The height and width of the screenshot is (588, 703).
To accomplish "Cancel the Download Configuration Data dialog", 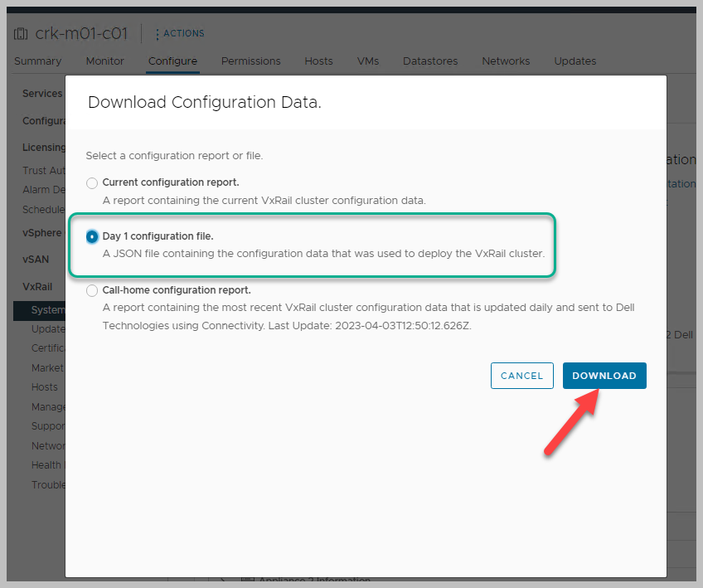I will [521, 376].
